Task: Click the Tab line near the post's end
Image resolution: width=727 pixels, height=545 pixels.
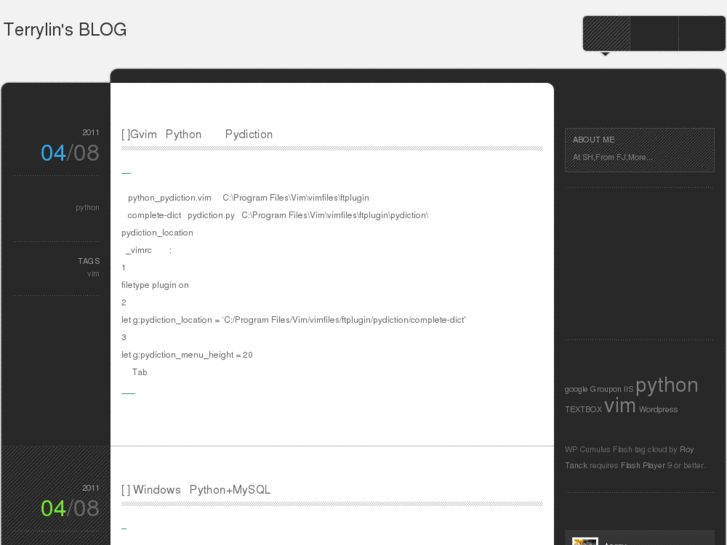Action: coord(140,372)
